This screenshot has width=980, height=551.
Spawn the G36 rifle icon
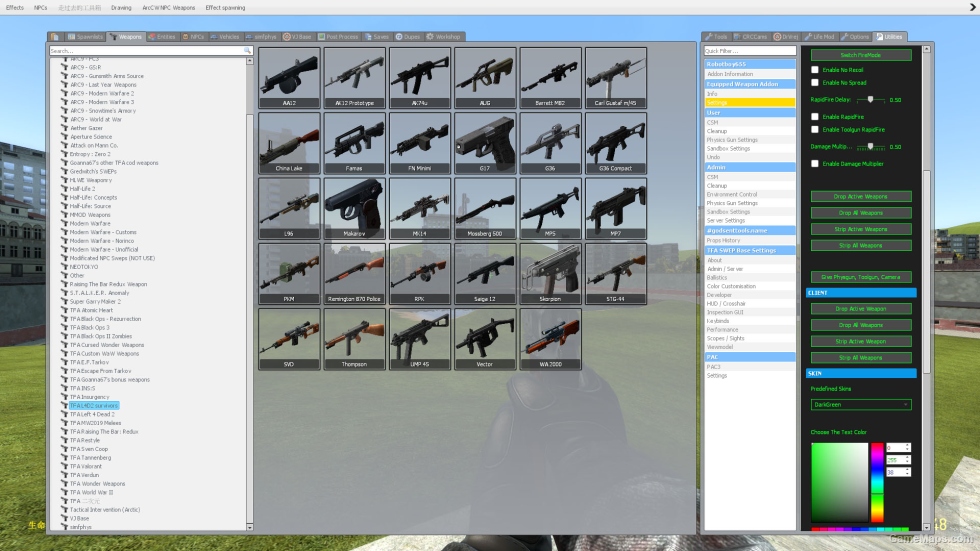point(550,143)
